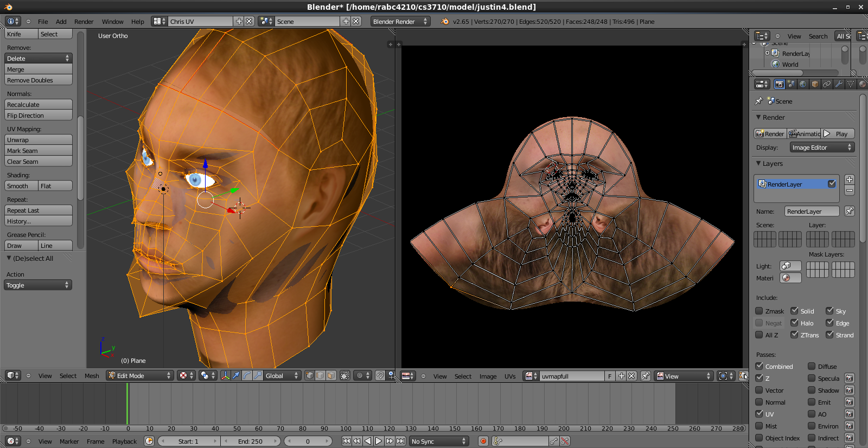Click the Flip Direction button
The width and height of the screenshot is (868, 448).
click(x=38, y=115)
